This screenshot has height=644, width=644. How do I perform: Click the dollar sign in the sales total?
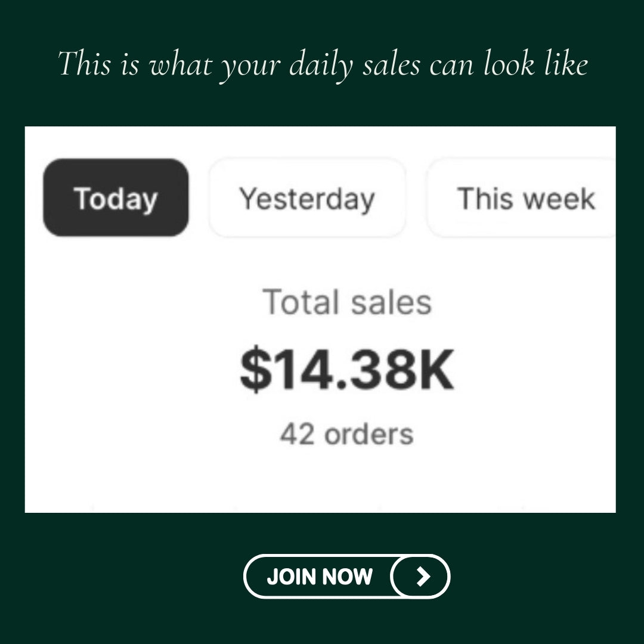click(255, 371)
